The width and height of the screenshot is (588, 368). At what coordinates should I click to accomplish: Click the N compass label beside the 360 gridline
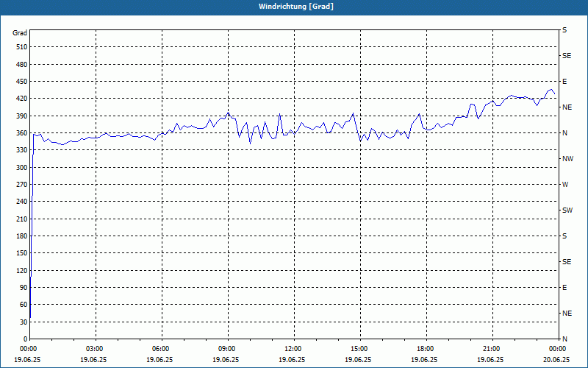click(x=564, y=133)
